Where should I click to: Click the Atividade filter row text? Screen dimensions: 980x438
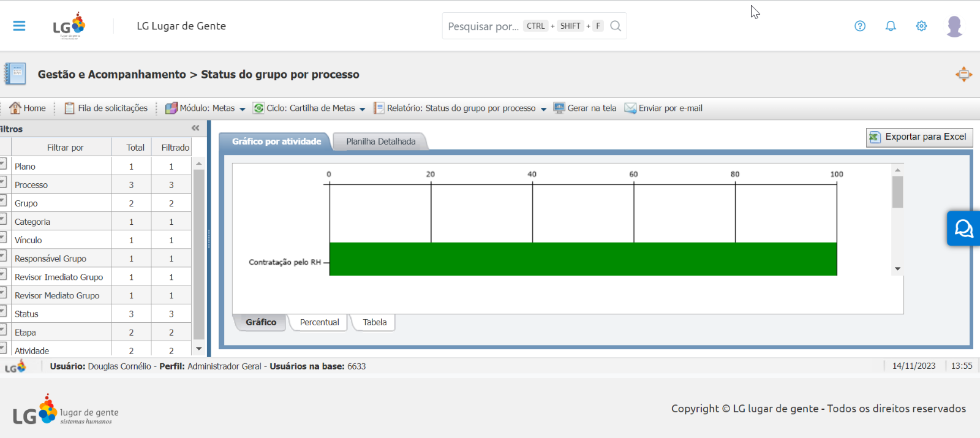pos(32,351)
